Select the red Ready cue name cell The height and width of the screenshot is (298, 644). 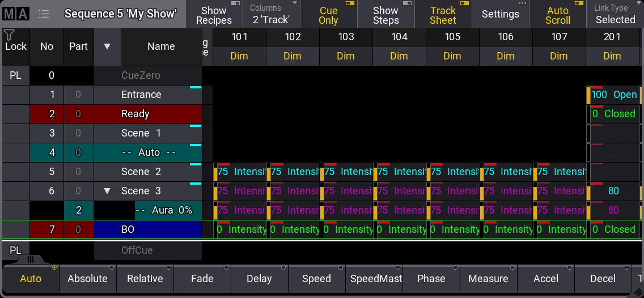click(147, 114)
